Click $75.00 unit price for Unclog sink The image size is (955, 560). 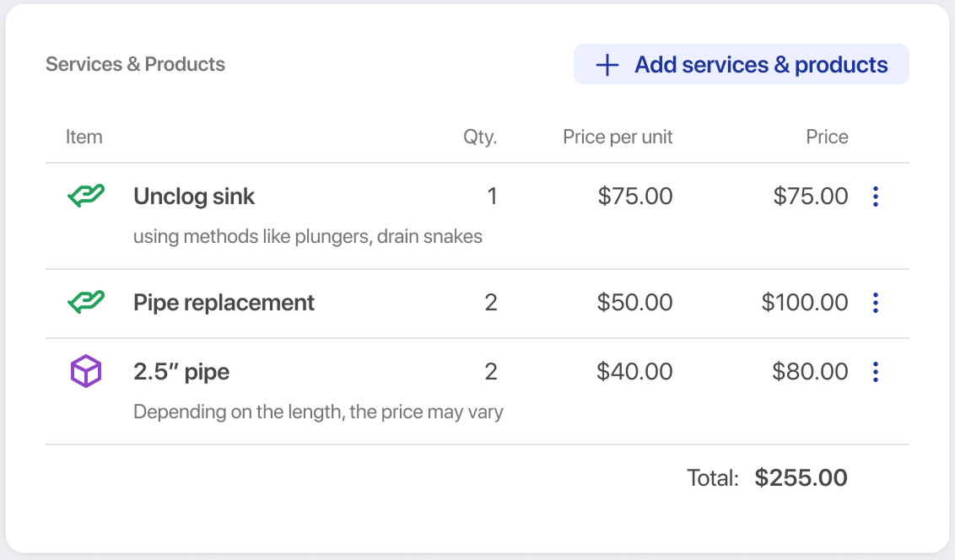tap(634, 197)
